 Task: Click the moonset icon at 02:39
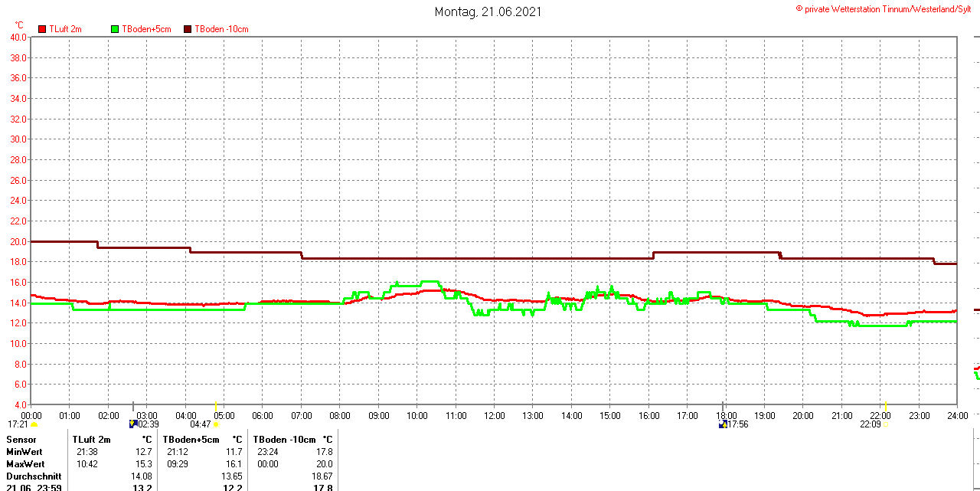(132, 424)
